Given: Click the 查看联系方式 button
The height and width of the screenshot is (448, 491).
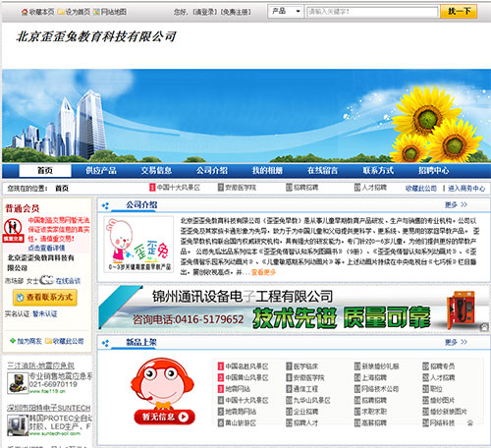Looking at the screenshot, I should tap(45, 298).
